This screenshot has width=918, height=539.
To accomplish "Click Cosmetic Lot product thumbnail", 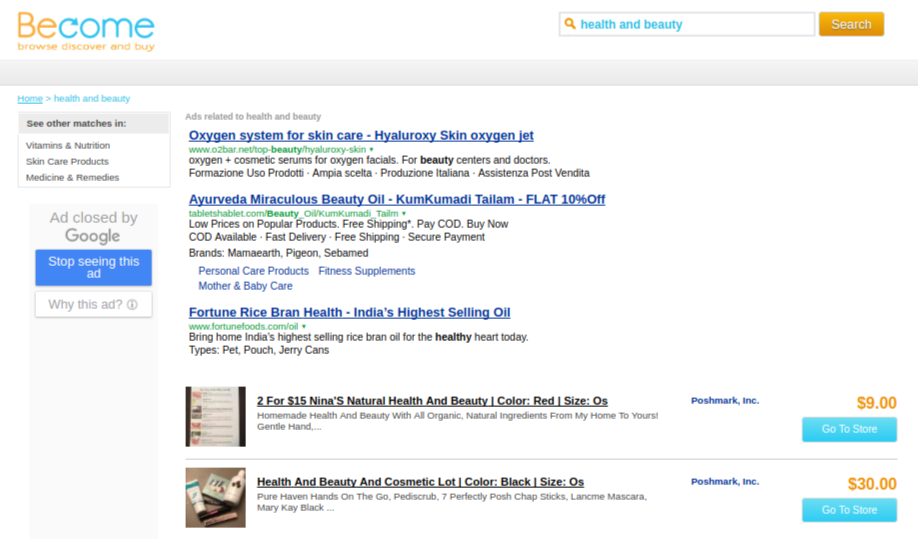I will pos(215,497).
